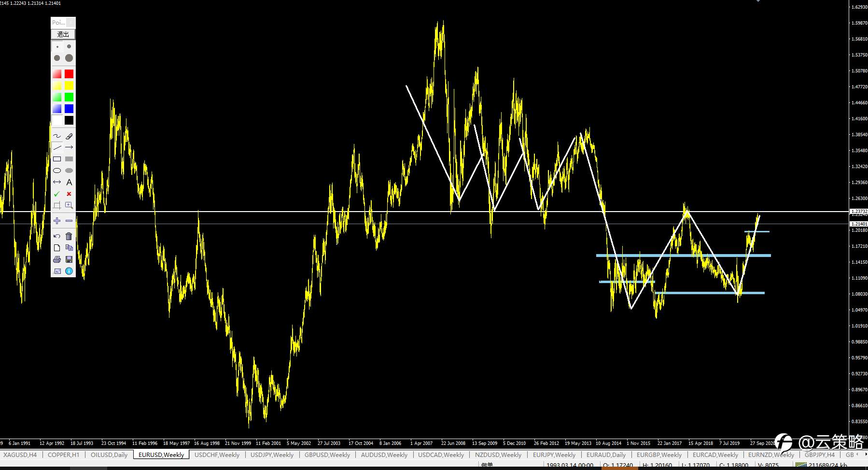Pick the solid blue color
This screenshot has width=868, height=470.
click(69, 109)
